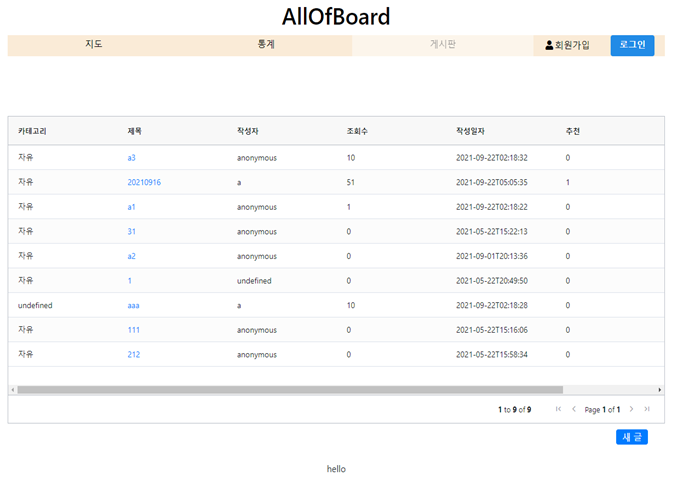Go to first page pagination icon

click(x=558, y=409)
